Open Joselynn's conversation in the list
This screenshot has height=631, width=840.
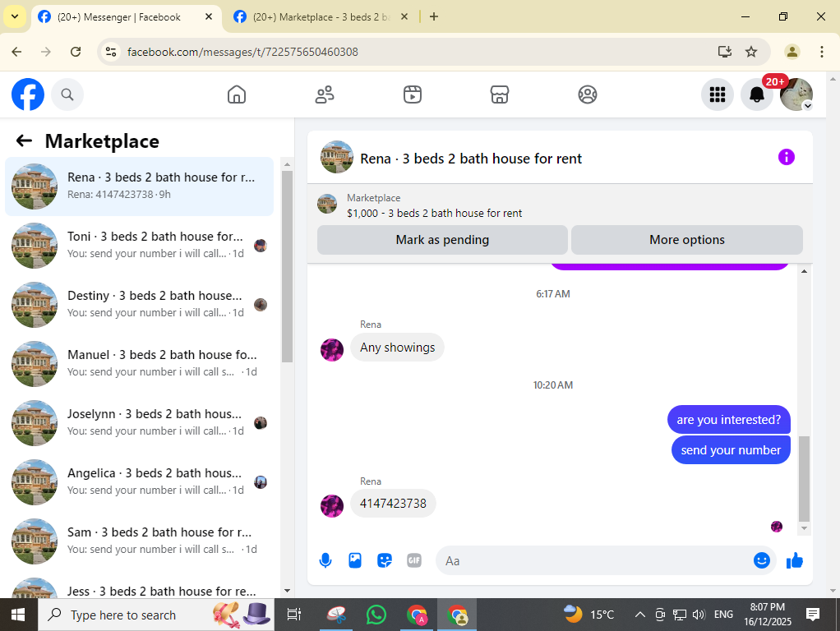pyautogui.click(x=139, y=423)
